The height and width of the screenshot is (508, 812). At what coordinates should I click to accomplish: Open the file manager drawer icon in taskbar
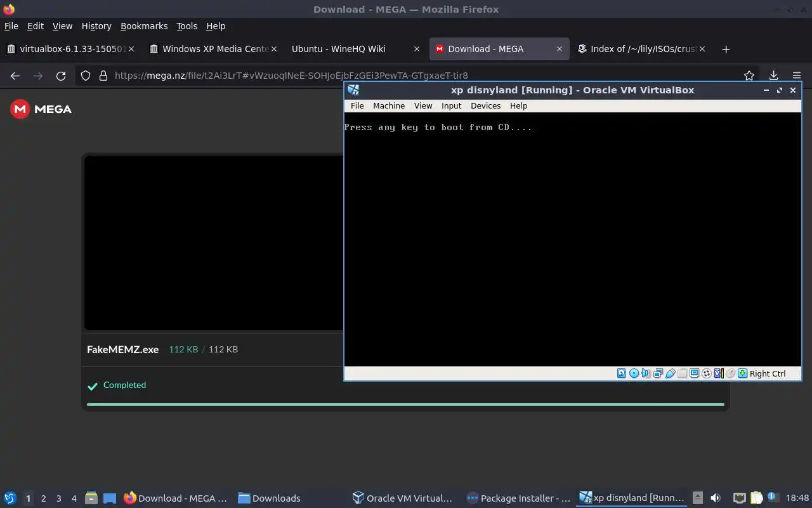91,498
